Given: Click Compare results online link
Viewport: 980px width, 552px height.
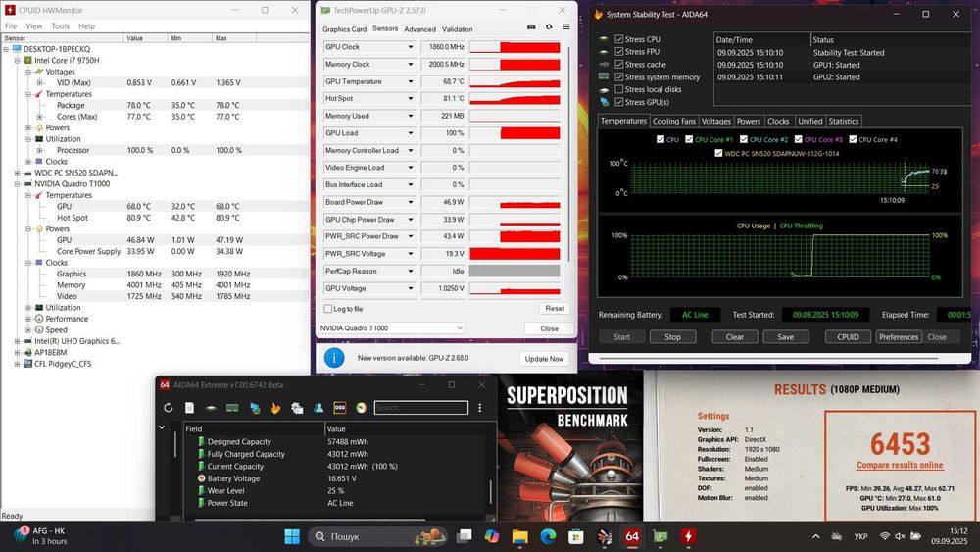Looking at the screenshot, I should click(x=900, y=465).
